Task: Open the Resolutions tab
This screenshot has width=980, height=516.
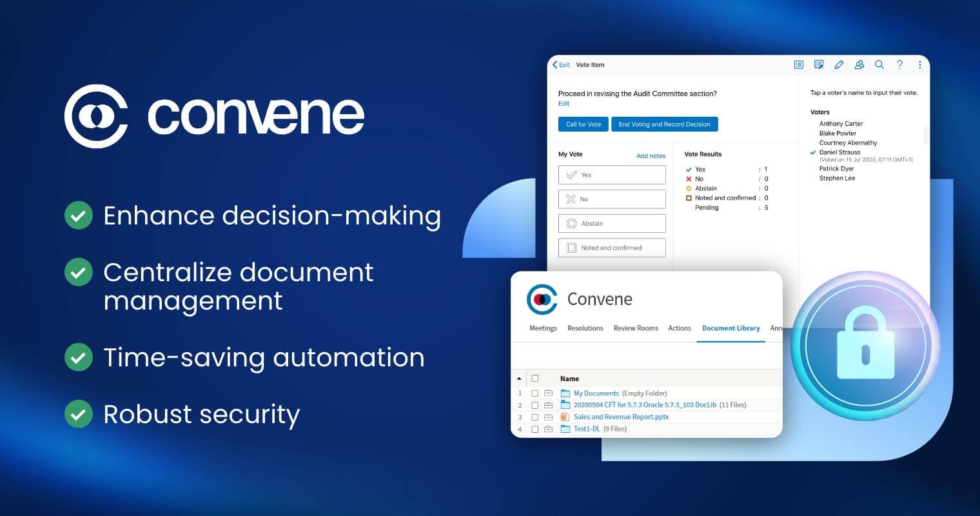Action: click(x=585, y=328)
